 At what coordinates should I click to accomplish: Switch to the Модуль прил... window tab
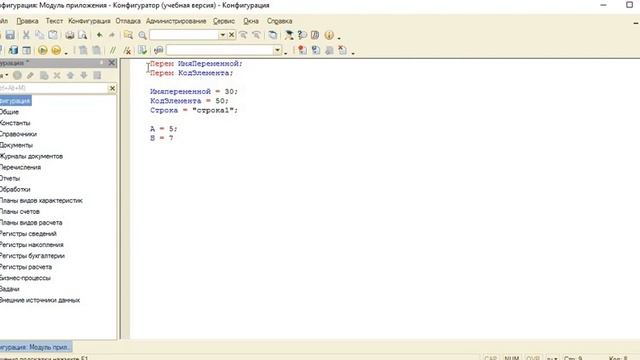36,347
